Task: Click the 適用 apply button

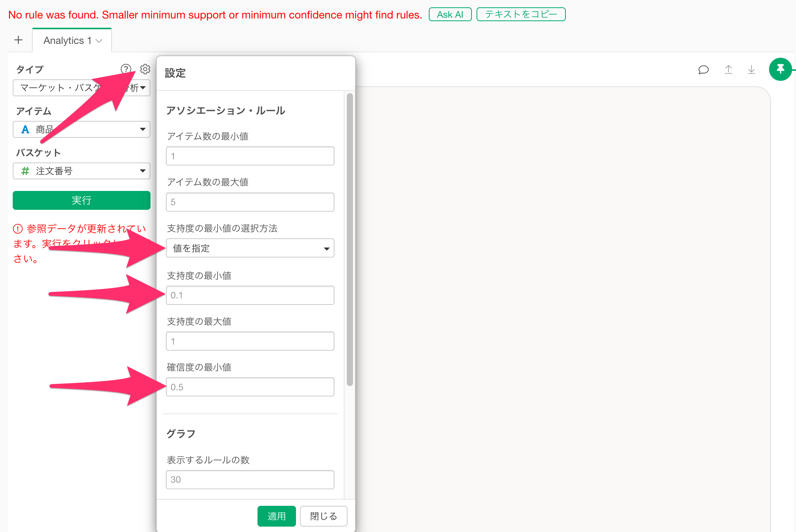Action: 276,516
